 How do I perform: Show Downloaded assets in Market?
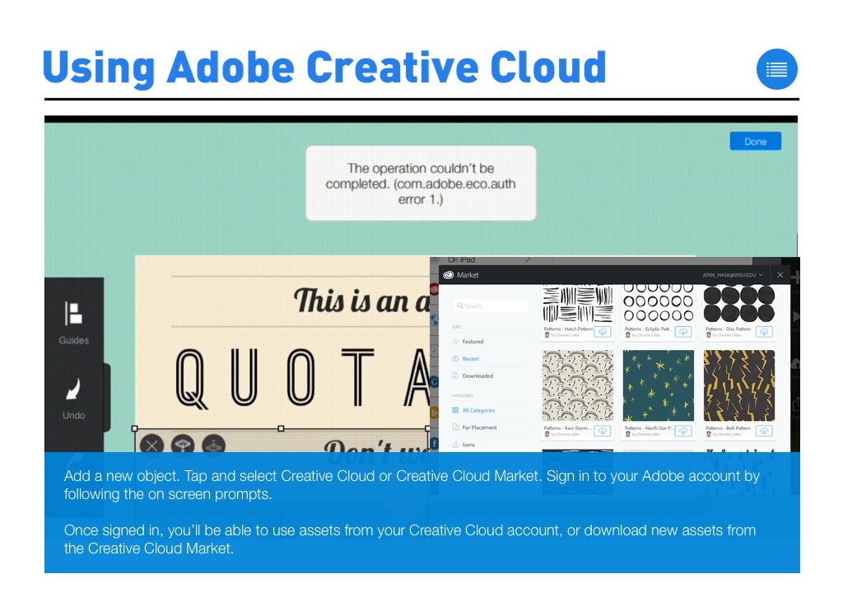477,376
